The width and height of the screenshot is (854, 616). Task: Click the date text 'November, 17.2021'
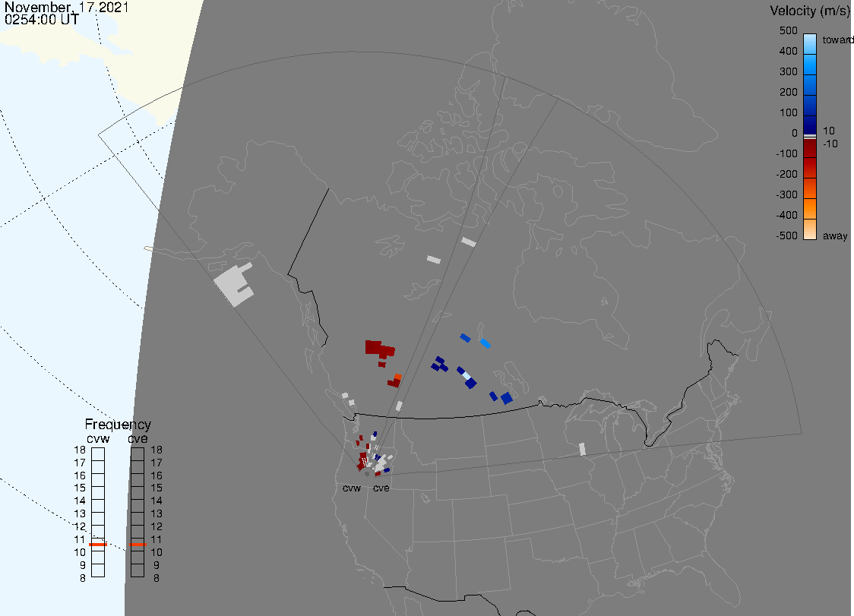click(67, 8)
